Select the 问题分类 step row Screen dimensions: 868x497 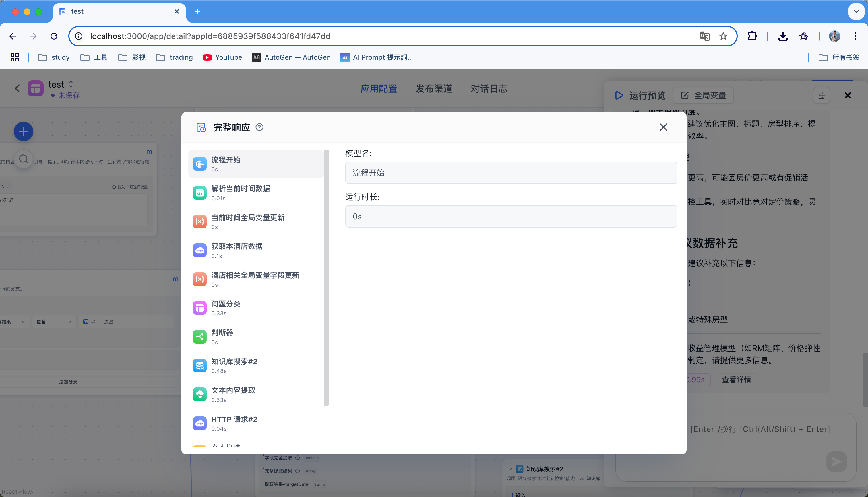(256, 308)
